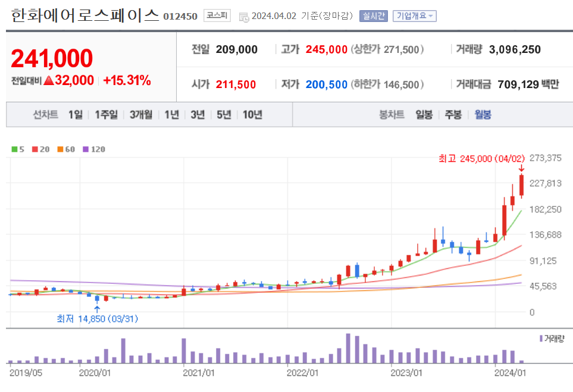This screenshot has width=573, height=392.
Task: Click the red up triangle next to 32,000
Action: tap(49, 80)
